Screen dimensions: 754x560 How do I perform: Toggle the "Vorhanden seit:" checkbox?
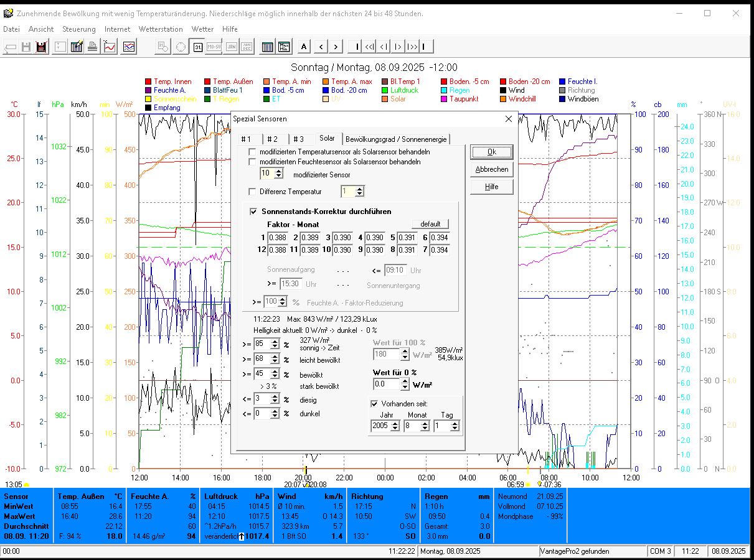pos(374,403)
